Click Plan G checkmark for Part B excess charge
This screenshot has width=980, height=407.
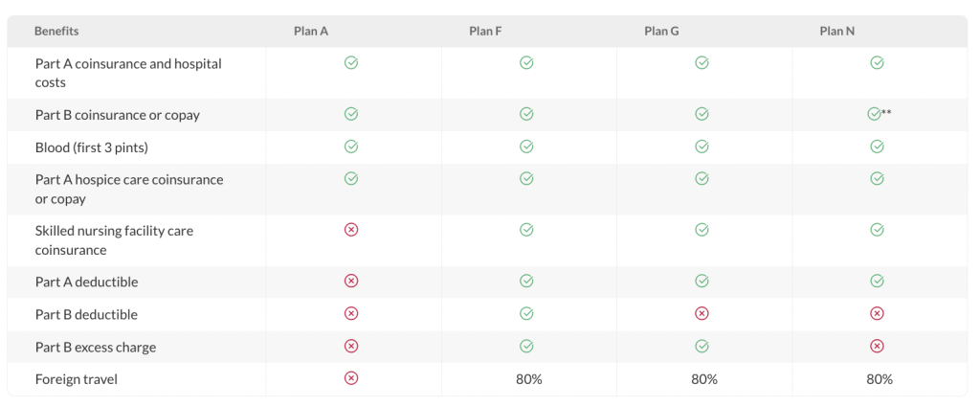(x=702, y=346)
